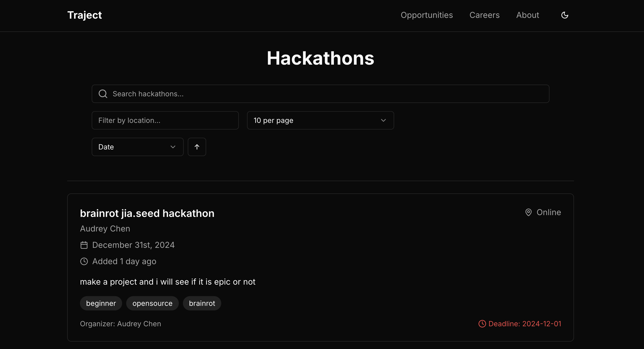Open the Opportunities nav menu
The width and height of the screenshot is (644, 349).
tap(427, 15)
